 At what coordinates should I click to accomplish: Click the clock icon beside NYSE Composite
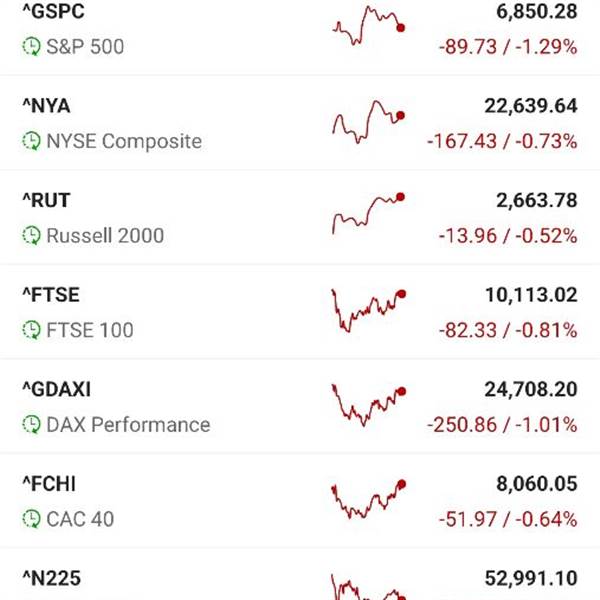31,142
